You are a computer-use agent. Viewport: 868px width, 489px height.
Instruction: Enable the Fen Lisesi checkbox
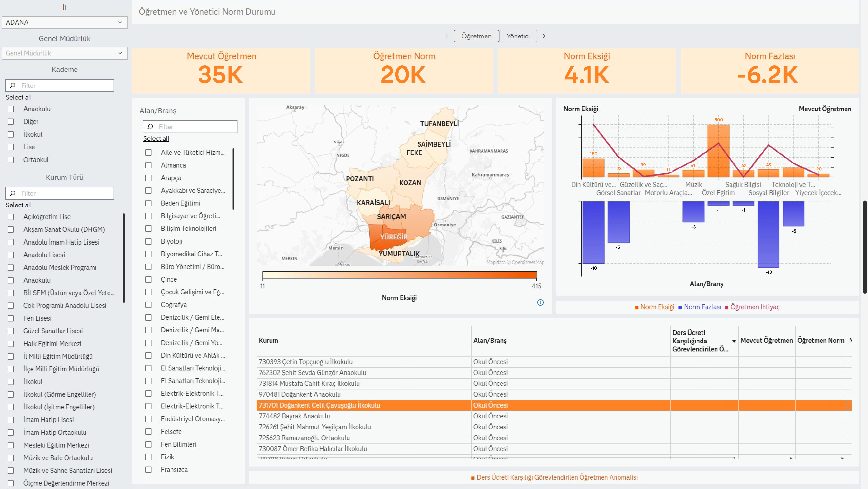pyautogui.click(x=11, y=318)
